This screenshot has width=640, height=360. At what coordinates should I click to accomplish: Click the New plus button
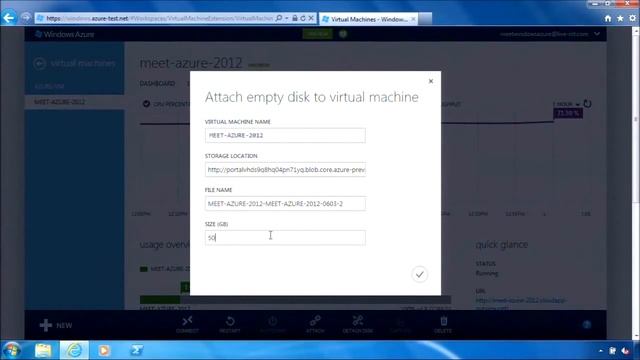56,325
